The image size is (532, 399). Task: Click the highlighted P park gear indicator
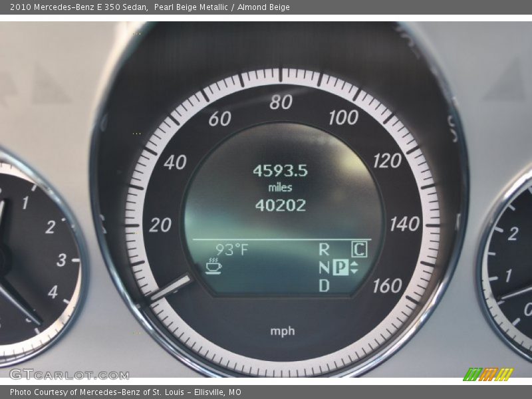coord(340,267)
